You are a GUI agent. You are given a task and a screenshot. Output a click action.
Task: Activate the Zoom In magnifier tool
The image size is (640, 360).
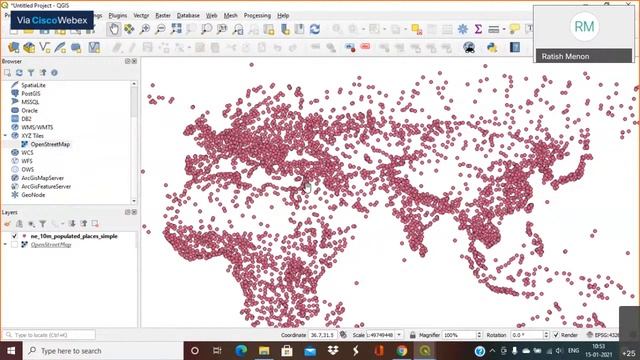145,29
